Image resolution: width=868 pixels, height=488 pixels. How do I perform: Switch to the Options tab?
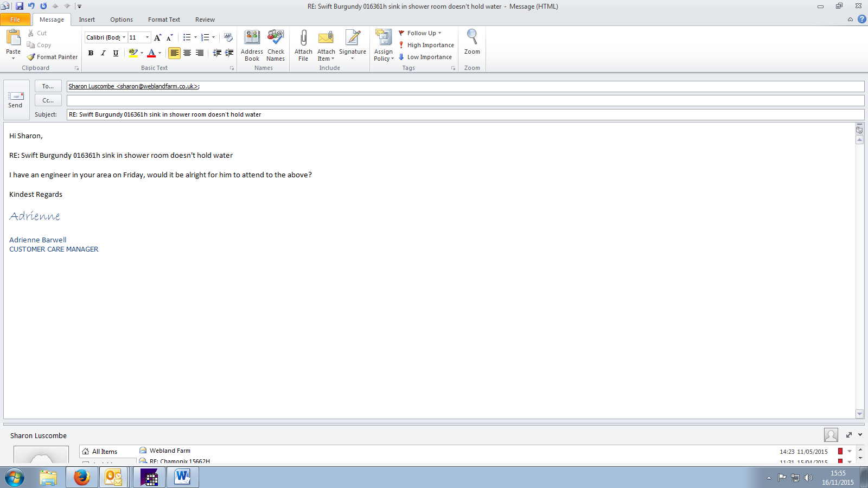(x=122, y=20)
